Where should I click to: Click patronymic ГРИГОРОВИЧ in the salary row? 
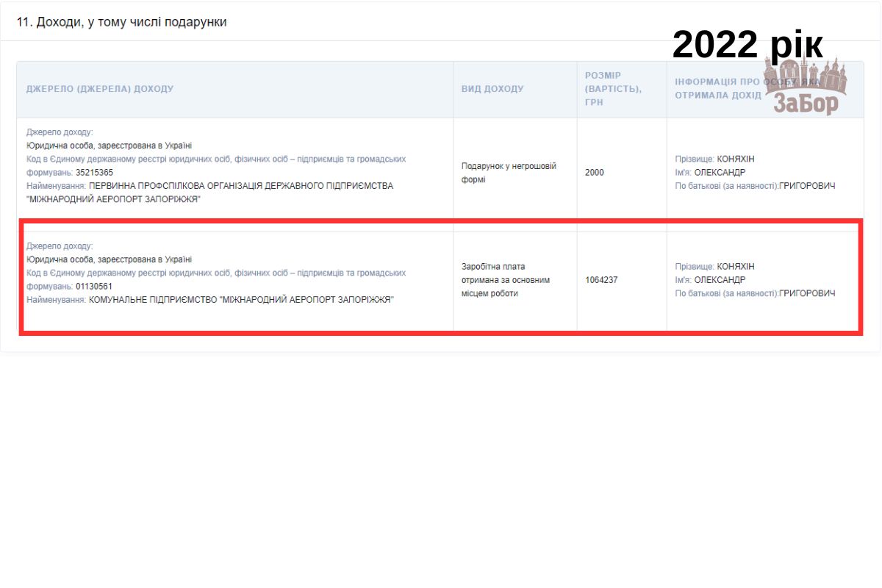(808, 293)
